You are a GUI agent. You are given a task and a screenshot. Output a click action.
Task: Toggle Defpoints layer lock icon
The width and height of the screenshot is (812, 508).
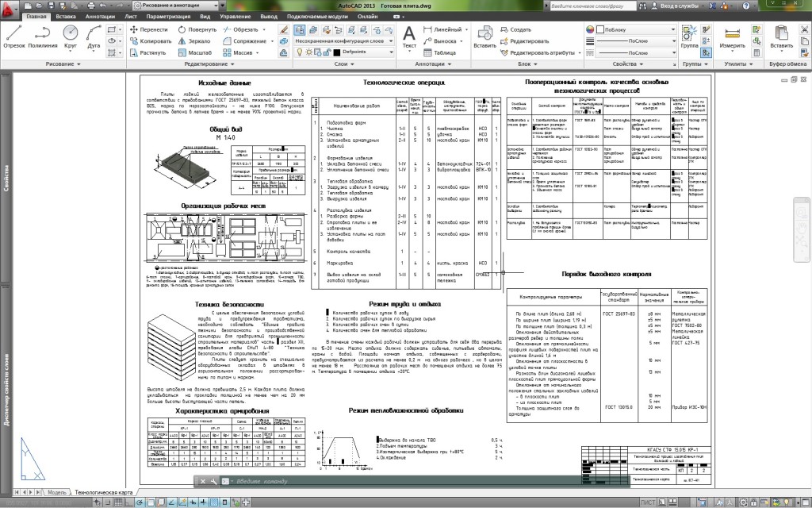tap(327, 52)
